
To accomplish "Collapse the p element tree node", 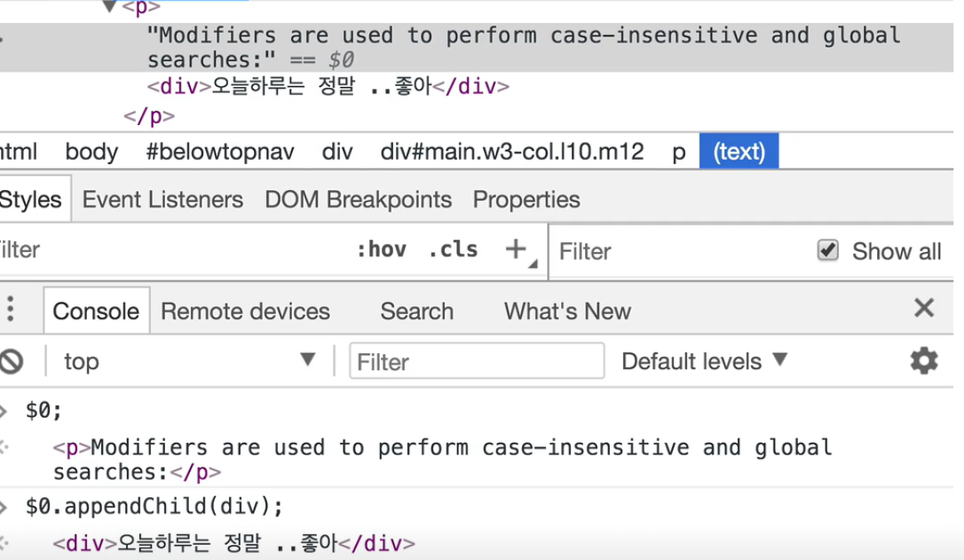I will tap(110, 7).
